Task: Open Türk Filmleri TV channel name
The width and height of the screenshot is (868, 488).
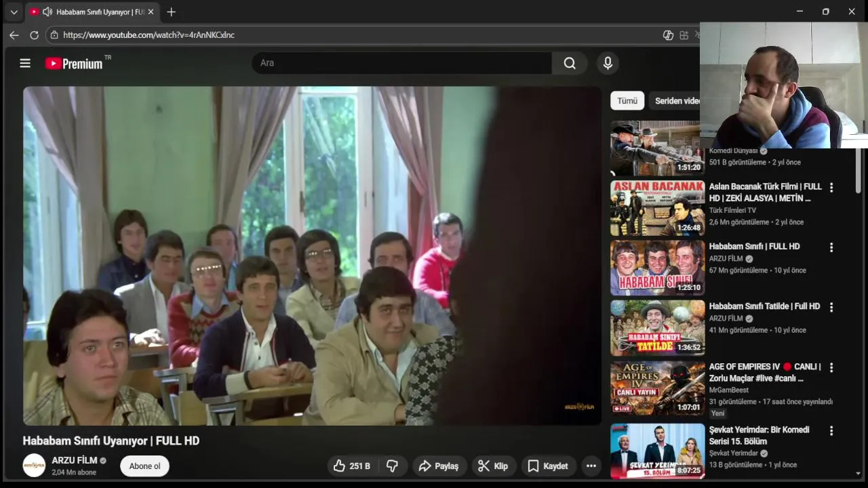Action: click(732, 210)
